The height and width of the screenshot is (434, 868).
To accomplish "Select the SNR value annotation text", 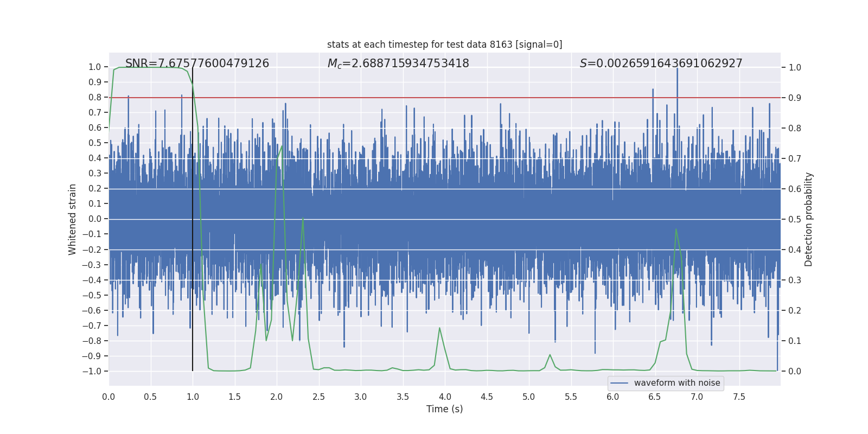I will click(x=197, y=63).
